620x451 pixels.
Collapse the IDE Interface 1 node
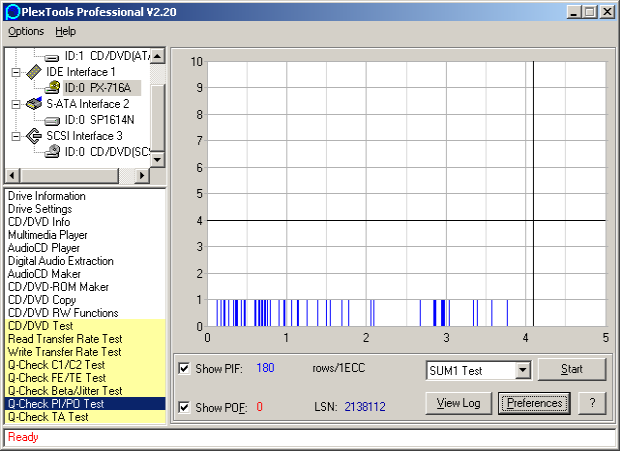pyautogui.click(x=16, y=72)
